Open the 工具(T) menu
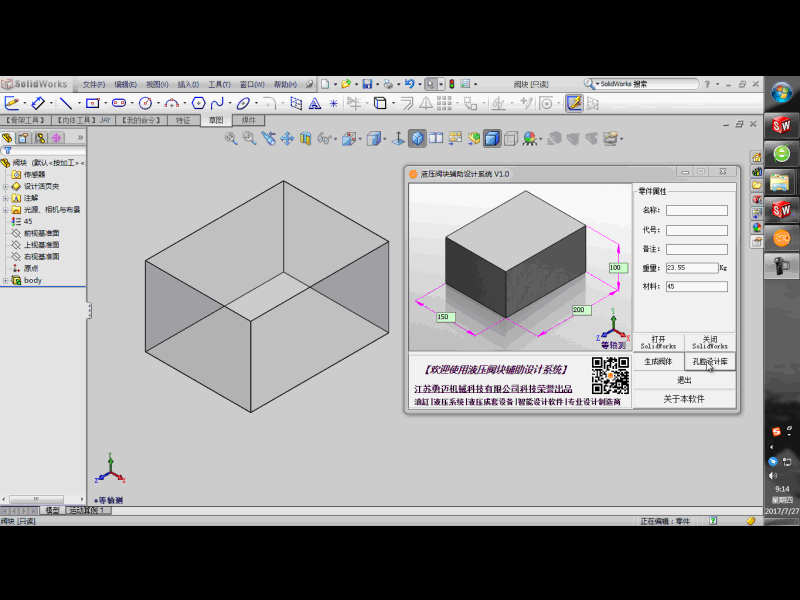Screen dimensions: 800x600 point(219,84)
